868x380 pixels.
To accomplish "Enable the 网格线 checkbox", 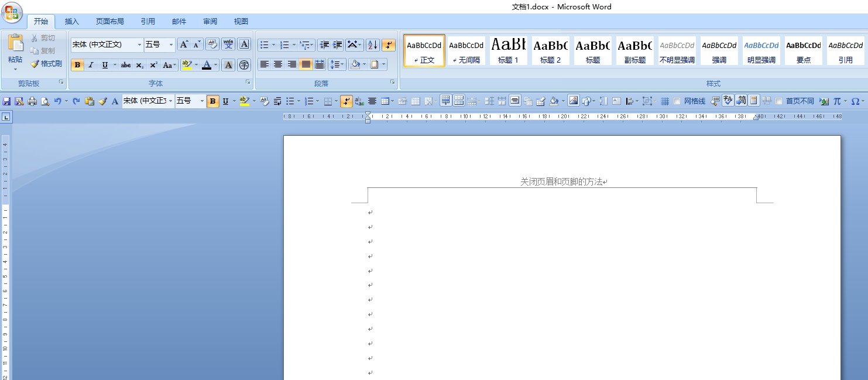I will 677,101.
